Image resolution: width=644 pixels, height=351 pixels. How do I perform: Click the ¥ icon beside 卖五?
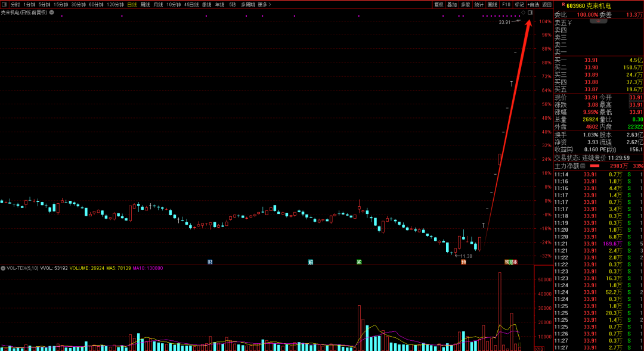(x=570, y=23)
